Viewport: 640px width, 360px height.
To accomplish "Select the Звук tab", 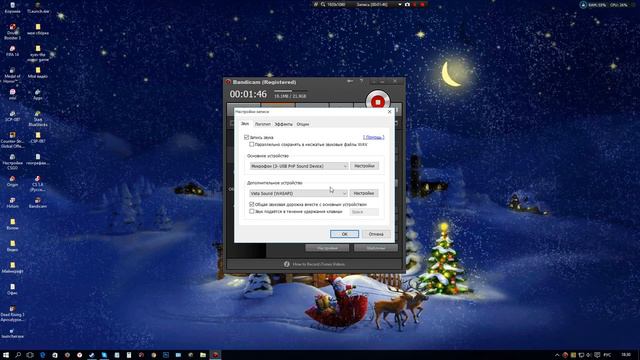I will coord(245,124).
